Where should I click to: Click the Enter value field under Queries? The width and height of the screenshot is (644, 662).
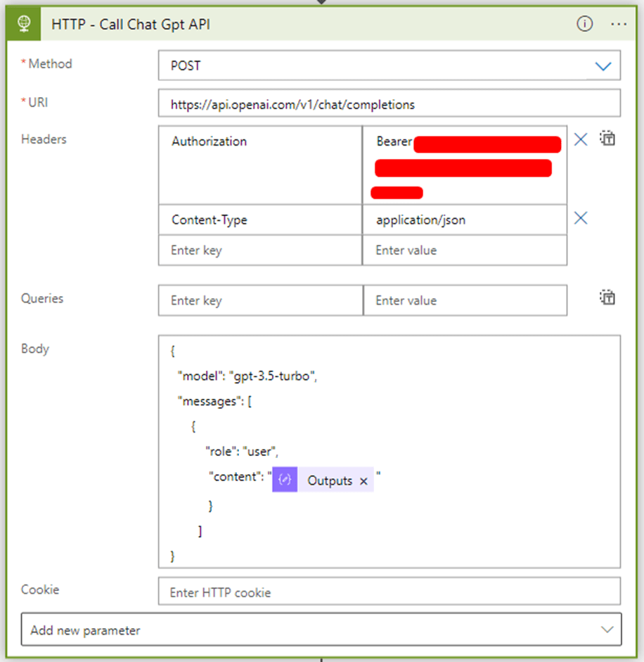pyautogui.click(x=465, y=300)
